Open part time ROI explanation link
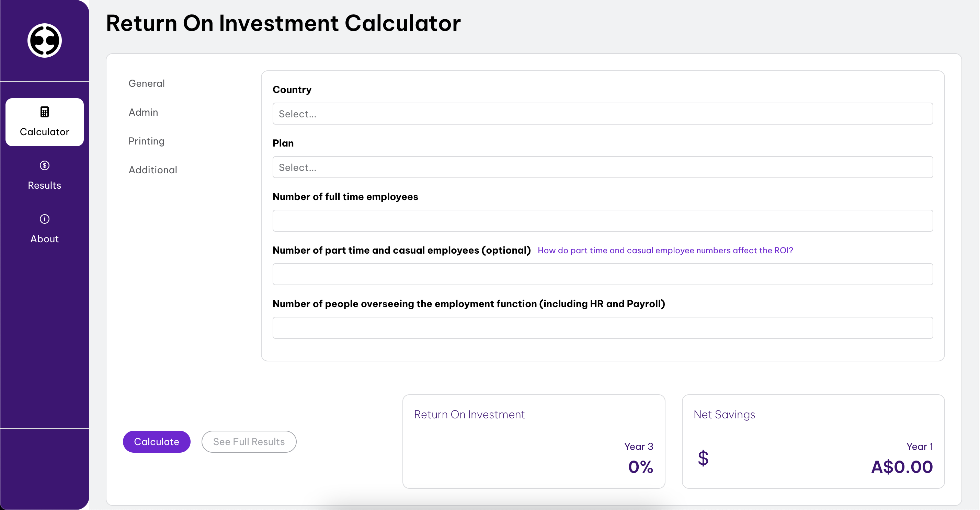This screenshot has width=980, height=510. pyautogui.click(x=665, y=250)
